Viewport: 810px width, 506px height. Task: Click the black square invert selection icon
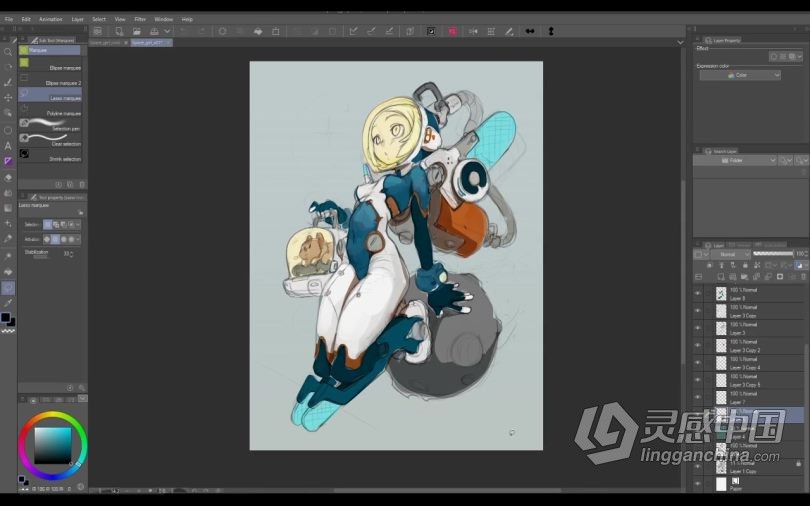431,31
